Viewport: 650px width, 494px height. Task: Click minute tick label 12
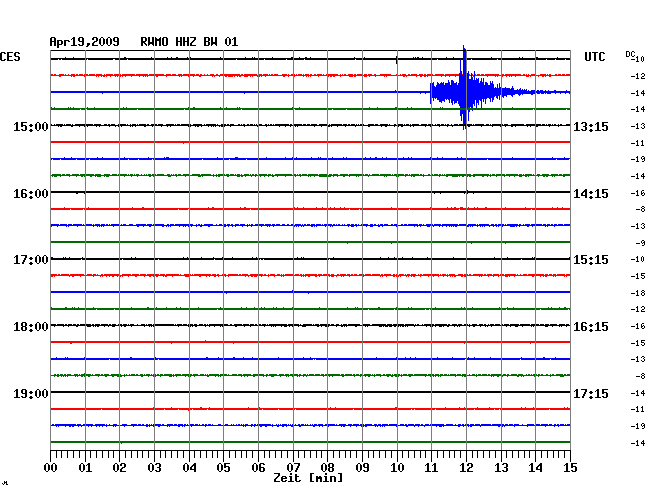(466, 467)
